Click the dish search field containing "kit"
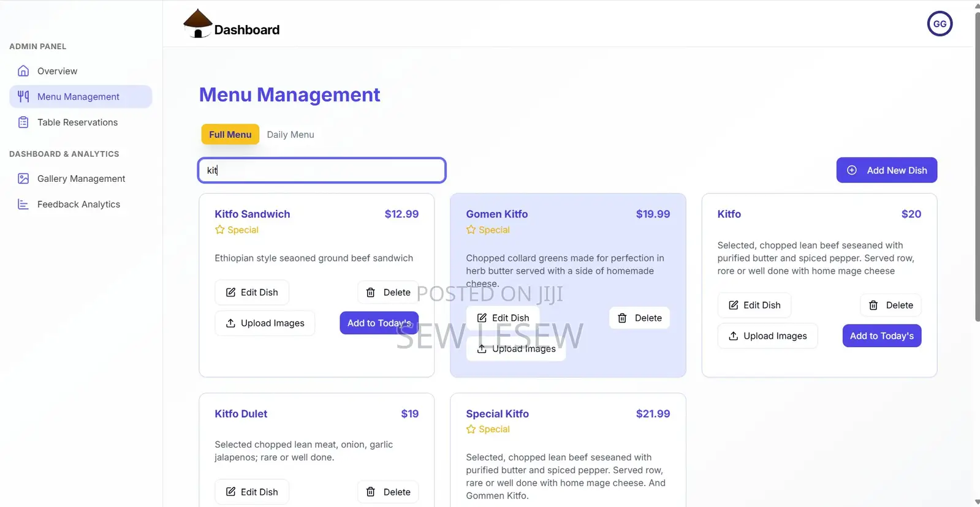Image resolution: width=980 pixels, height=507 pixels. click(322, 170)
